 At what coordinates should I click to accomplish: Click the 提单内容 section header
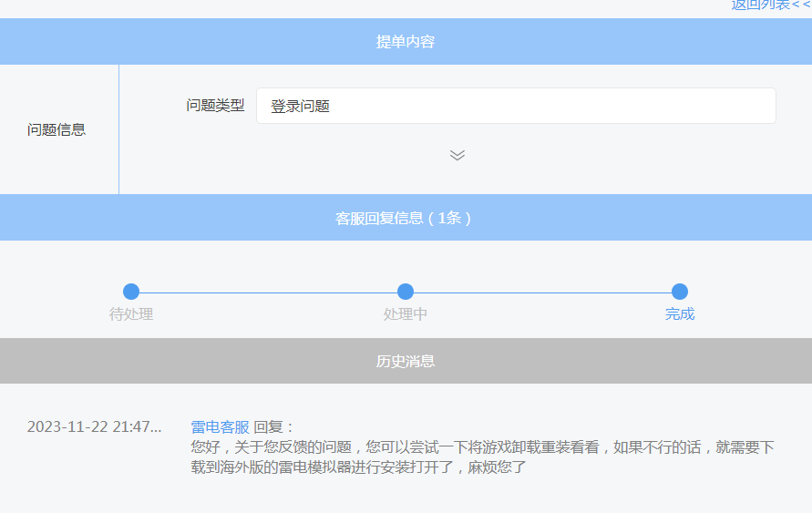click(x=406, y=42)
